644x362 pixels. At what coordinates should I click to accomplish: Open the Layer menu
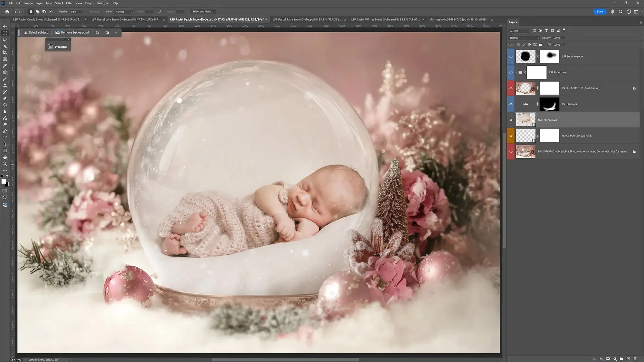coord(39,3)
